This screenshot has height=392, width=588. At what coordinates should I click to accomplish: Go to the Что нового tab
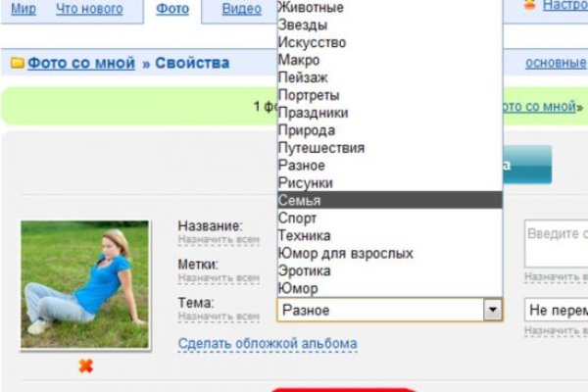[x=90, y=9]
